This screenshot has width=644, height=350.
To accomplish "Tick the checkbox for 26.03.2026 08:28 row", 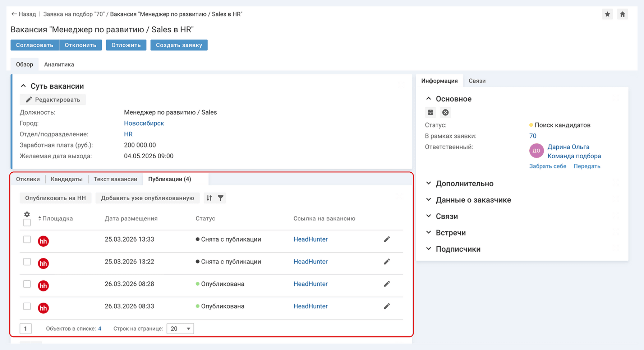I will (x=27, y=284).
